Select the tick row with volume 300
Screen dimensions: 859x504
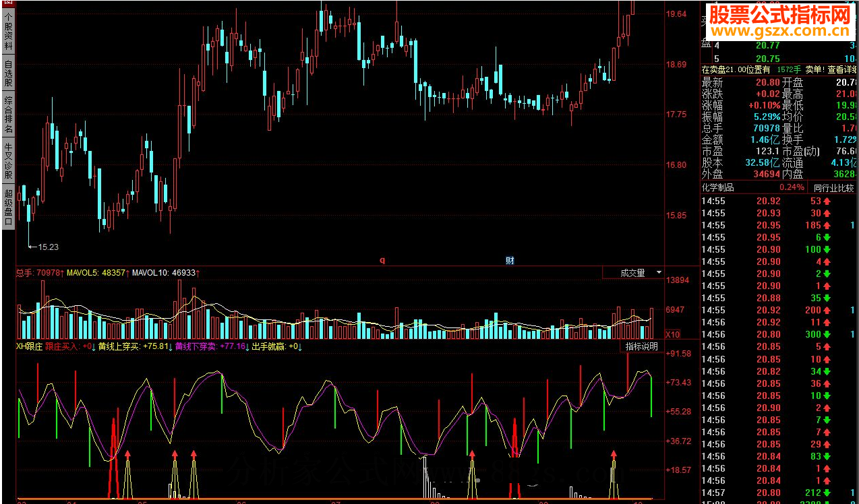779,334
